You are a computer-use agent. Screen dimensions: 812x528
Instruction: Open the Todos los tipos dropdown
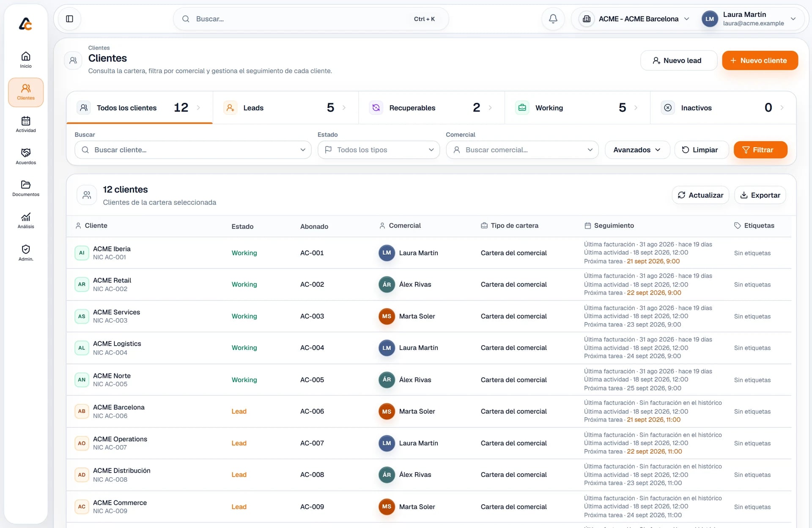[x=379, y=150]
